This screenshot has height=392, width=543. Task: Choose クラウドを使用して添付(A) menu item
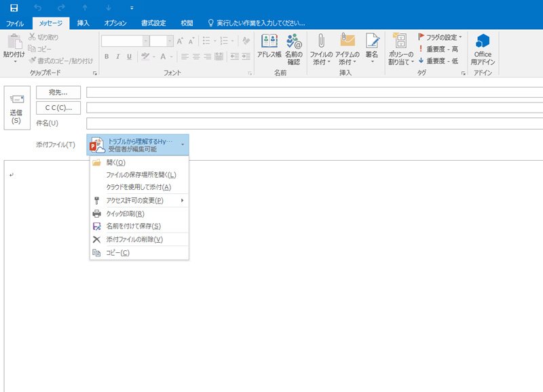click(x=139, y=187)
